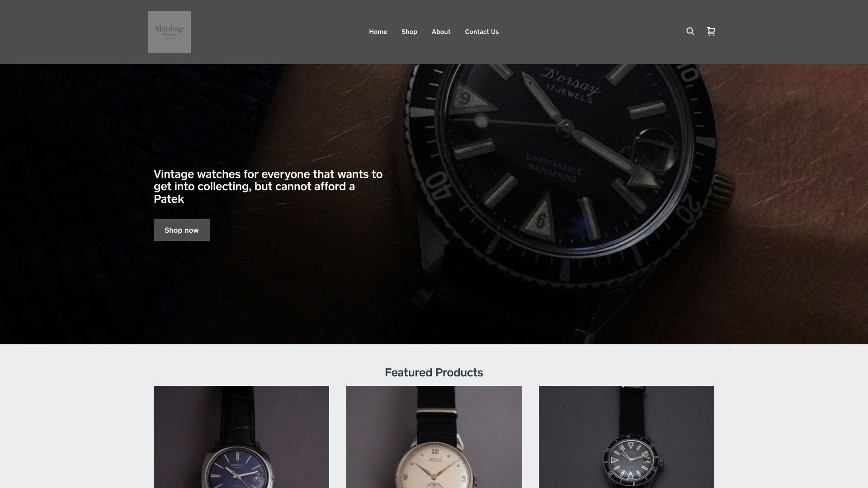Click the hero watch's crown

pos(724,189)
